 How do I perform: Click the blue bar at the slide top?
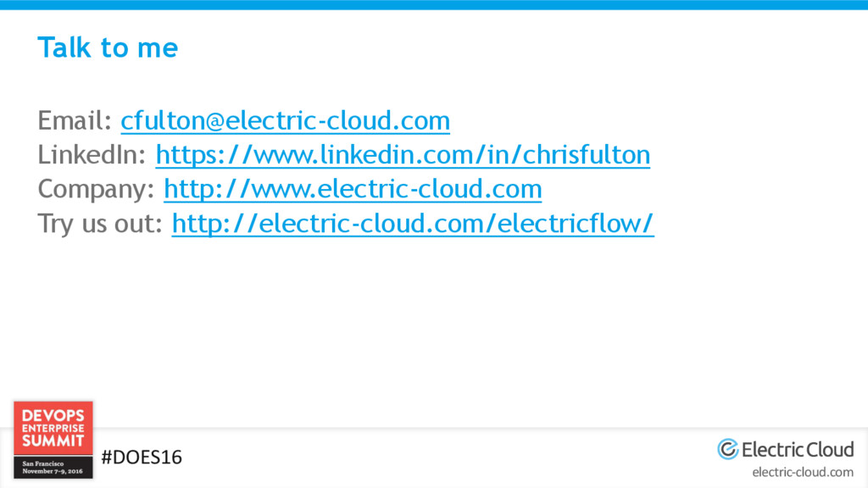pyautogui.click(x=434, y=5)
